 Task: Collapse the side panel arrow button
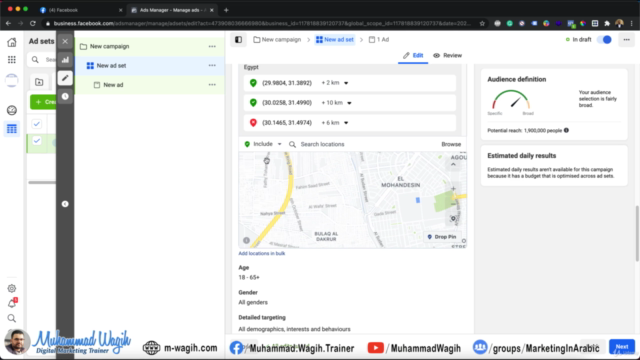[x=65, y=204]
